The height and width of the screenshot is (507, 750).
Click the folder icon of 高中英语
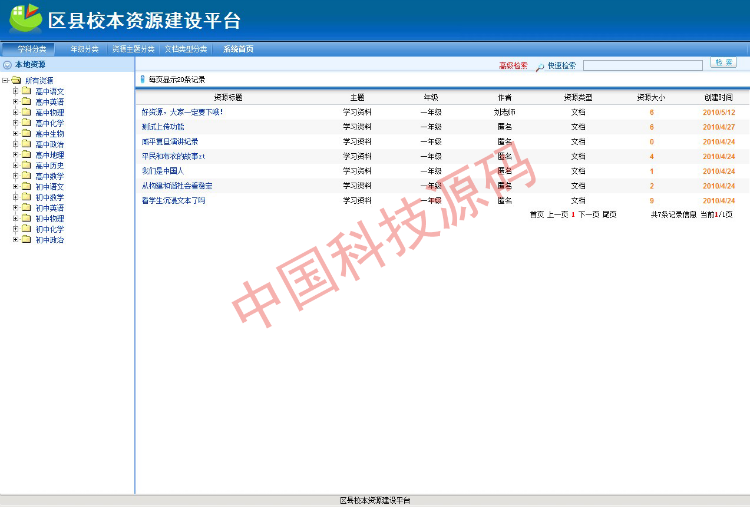pos(27,101)
